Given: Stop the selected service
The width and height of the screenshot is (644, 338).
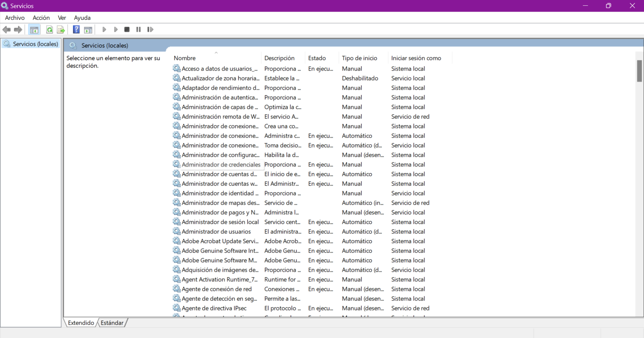Looking at the screenshot, I should pyautogui.click(x=127, y=30).
